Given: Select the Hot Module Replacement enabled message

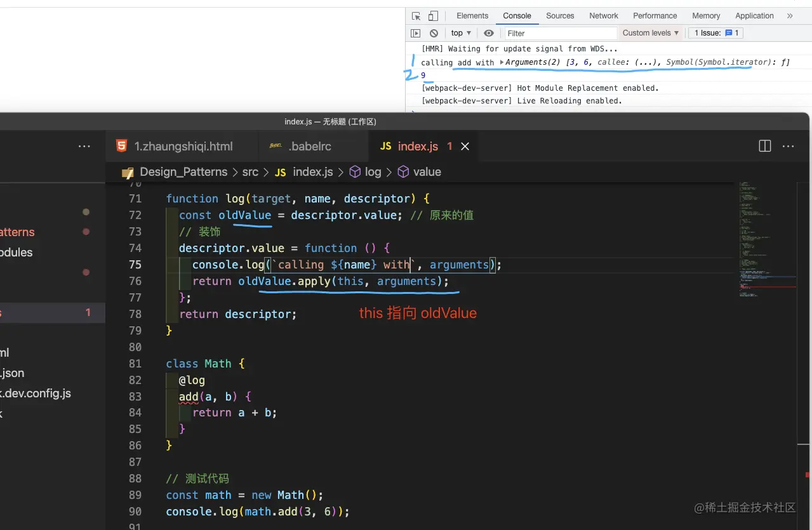Looking at the screenshot, I should tap(540, 88).
